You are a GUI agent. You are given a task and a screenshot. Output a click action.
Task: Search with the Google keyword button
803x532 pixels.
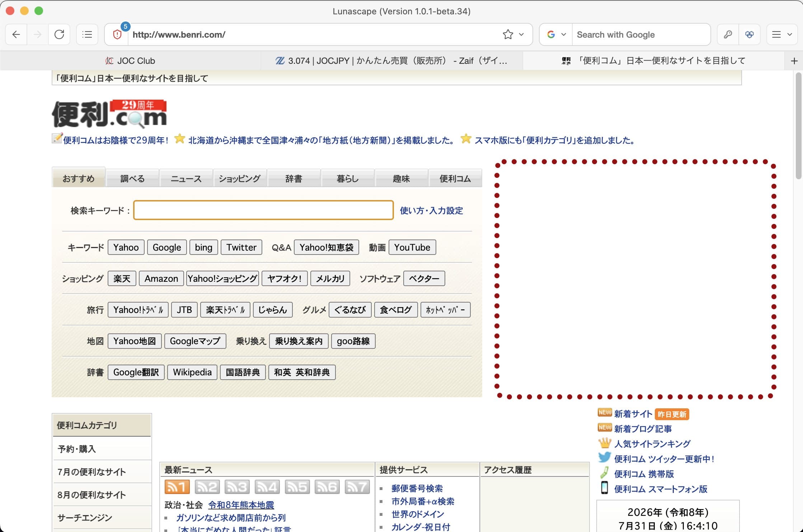tap(167, 247)
